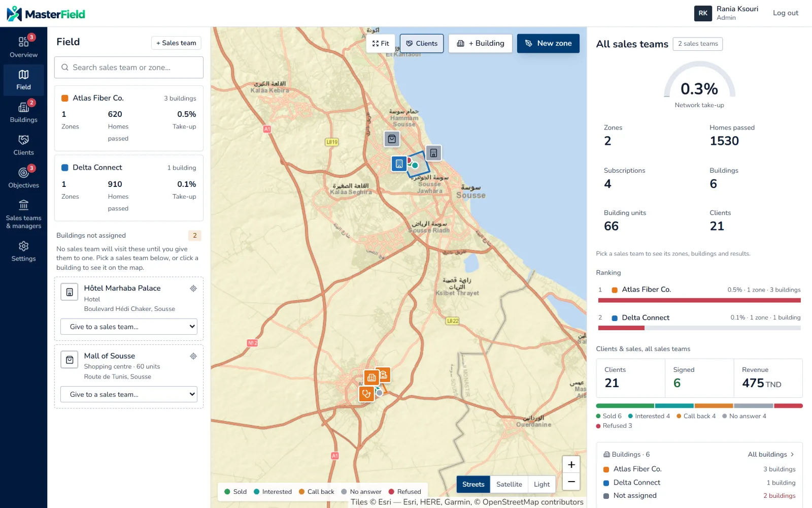Click the Not assigned buildings row
This screenshot has width=812, height=508.
tap(699, 496)
